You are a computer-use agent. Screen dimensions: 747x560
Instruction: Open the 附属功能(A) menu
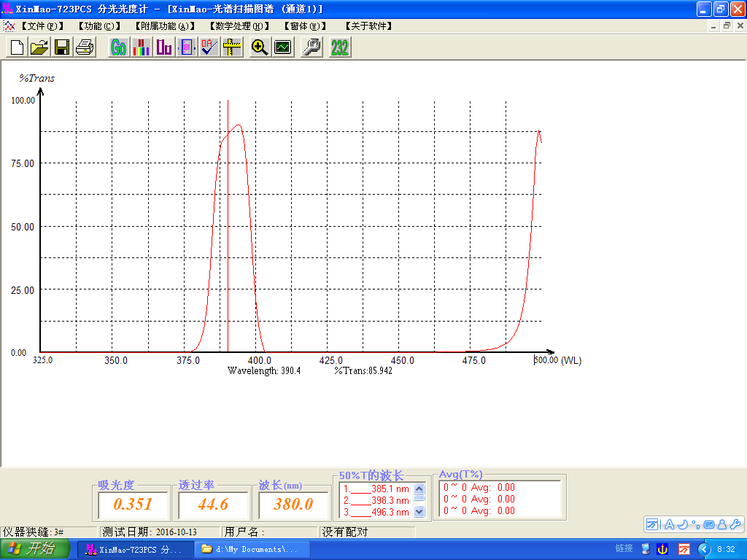click(x=165, y=26)
